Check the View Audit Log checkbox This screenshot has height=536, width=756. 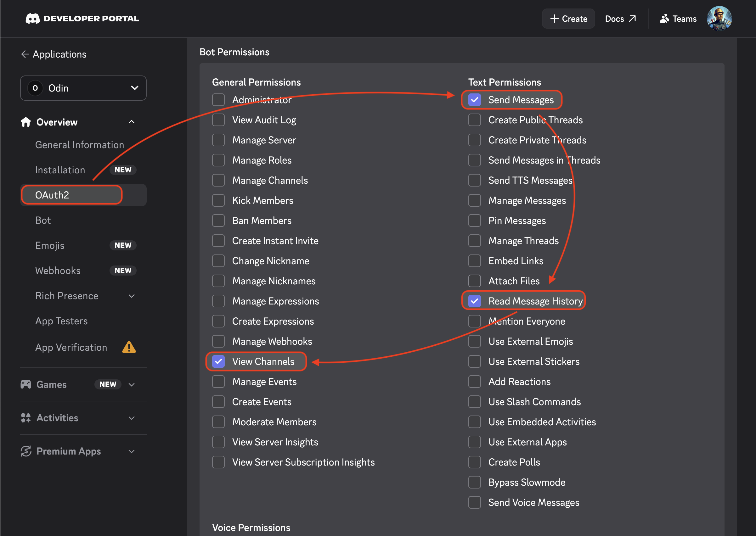click(x=218, y=120)
